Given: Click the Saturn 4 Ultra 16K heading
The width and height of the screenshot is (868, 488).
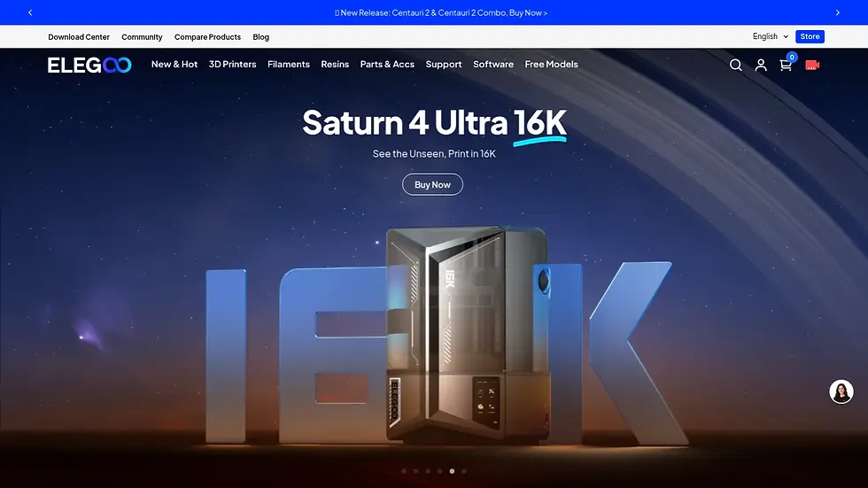Looking at the screenshot, I should [x=435, y=123].
